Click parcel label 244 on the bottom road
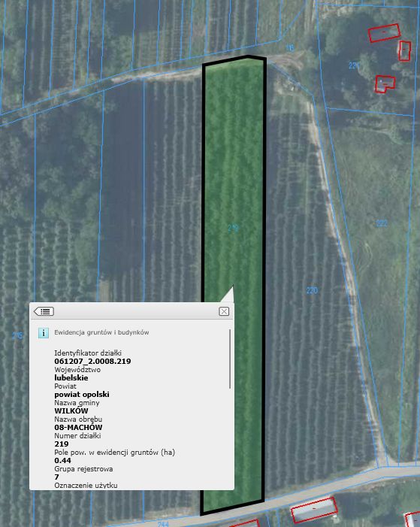420x527 pixels. (x=163, y=524)
